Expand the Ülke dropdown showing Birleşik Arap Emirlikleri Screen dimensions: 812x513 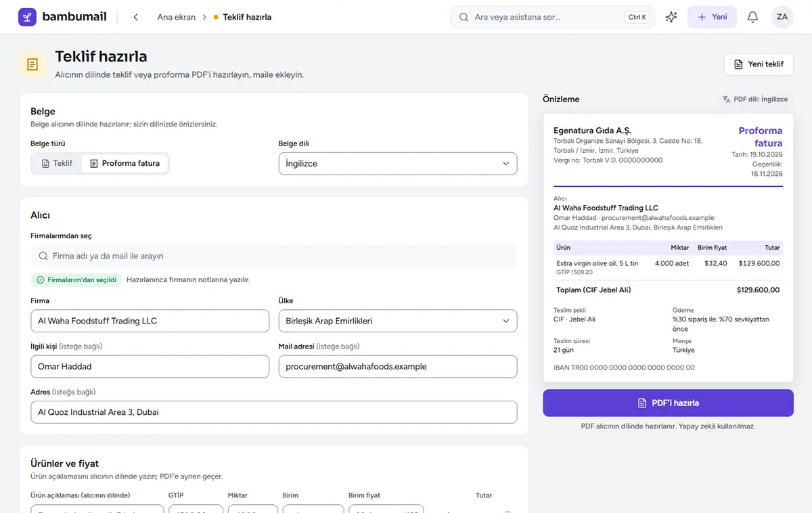[x=398, y=321]
